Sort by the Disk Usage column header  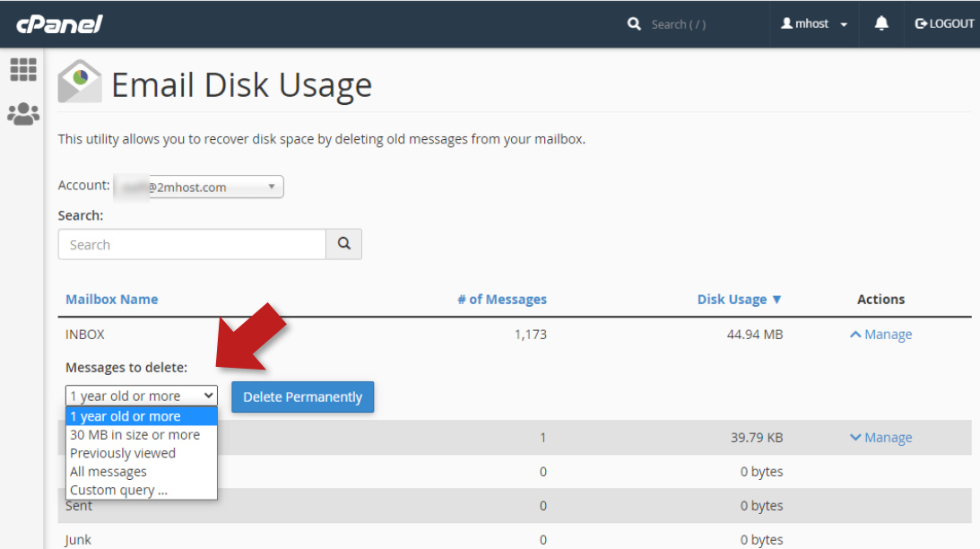739,300
